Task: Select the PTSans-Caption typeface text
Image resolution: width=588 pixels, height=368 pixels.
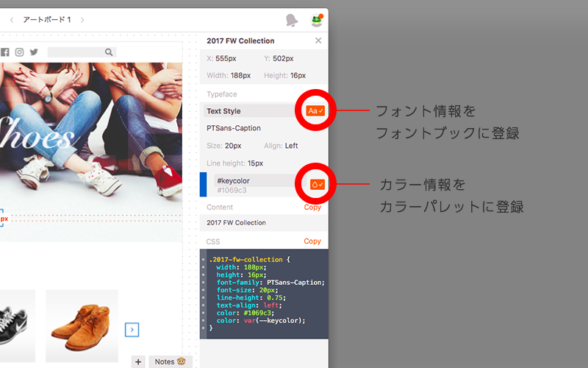Action: (x=234, y=128)
